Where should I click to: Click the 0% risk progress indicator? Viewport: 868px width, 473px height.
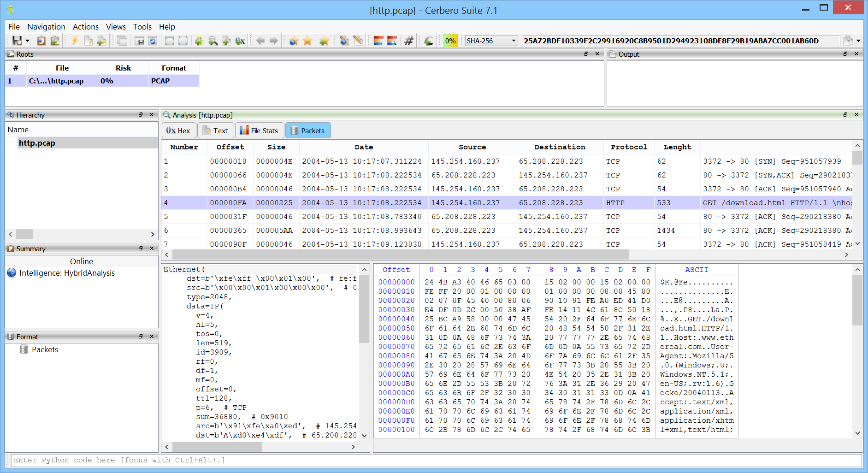pyautogui.click(x=450, y=41)
